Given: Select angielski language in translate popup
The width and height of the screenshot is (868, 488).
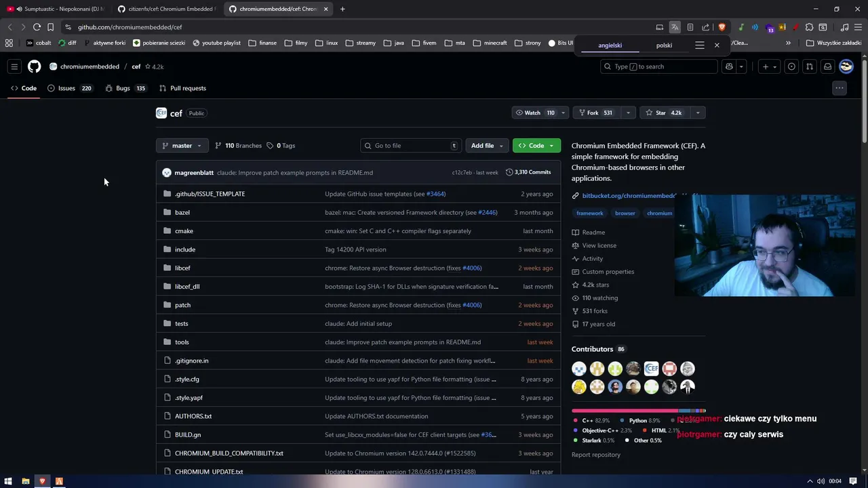Looking at the screenshot, I should (610, 45).
